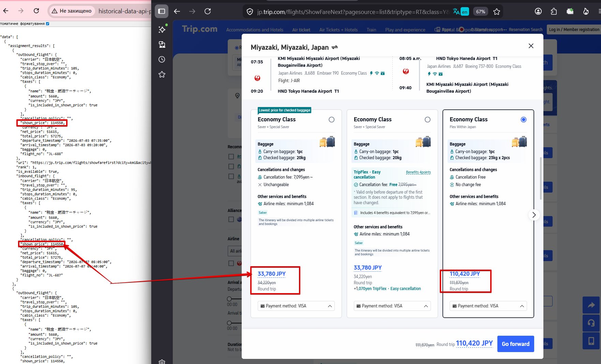This screenshot has width=601, height=364.
Task: Expand Payment method VISA on the 23kg x 2pcs fare
Action: point(488,306)
